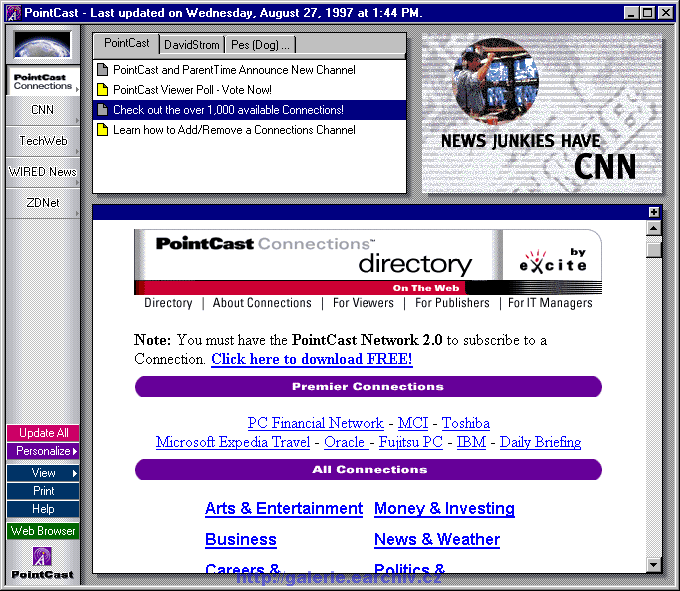The width and height of the screenshot is (680, 591).
Task: Click the globe thumbnail at top of sidebar
Action: click(x=42, y=44)
